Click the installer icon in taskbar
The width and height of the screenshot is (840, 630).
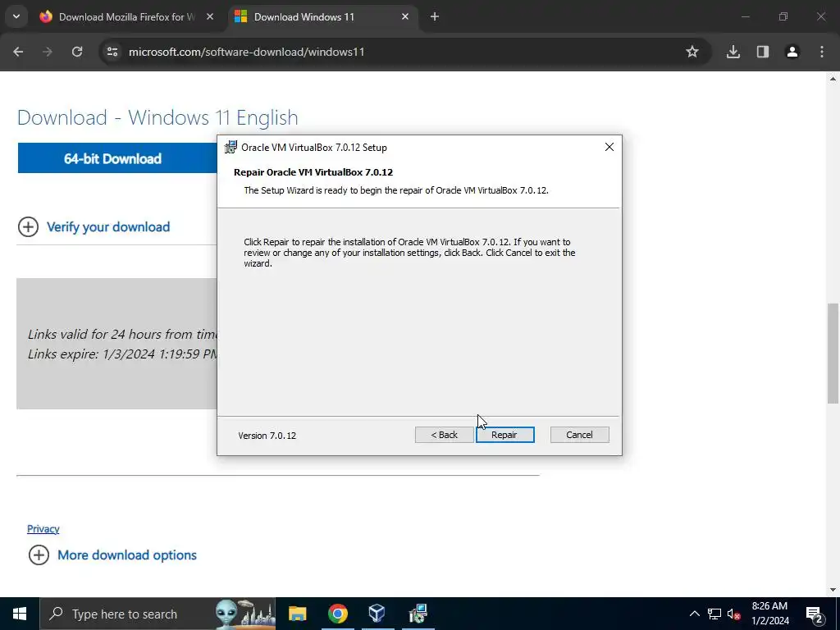(x=418, y=614)
